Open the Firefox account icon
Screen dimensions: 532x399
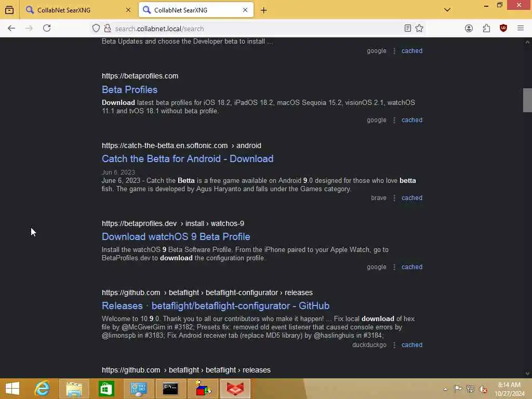point(469,29)
